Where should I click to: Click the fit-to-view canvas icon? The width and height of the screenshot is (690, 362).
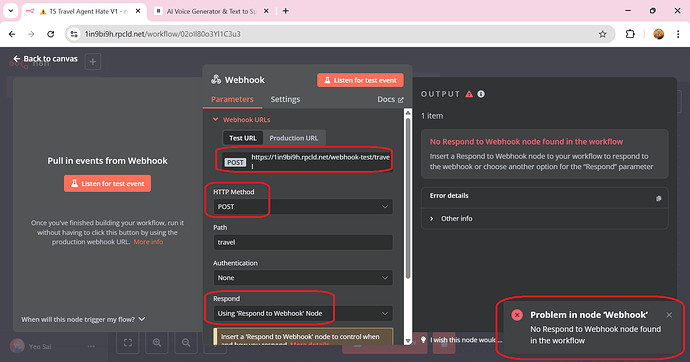pos(128,343)
